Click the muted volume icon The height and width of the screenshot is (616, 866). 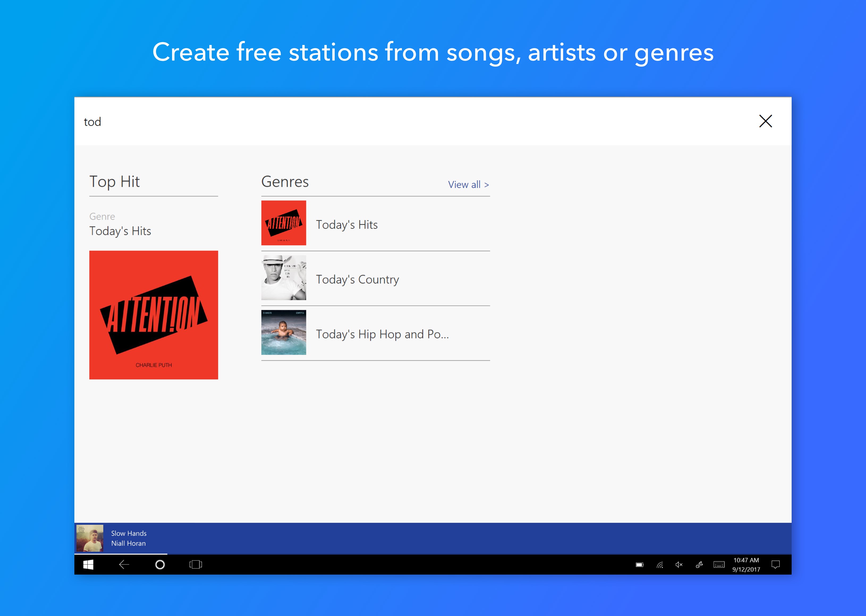tap(679, 565)
